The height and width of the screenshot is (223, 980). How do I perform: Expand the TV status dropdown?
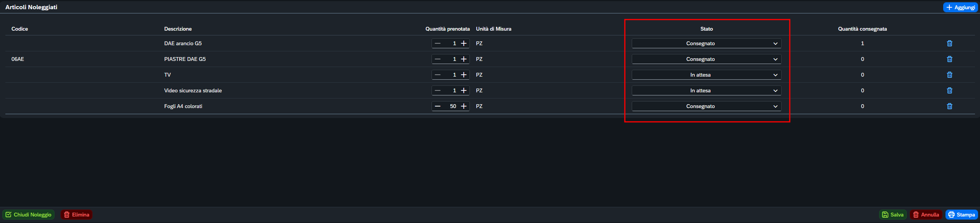[x=706, y=75]
